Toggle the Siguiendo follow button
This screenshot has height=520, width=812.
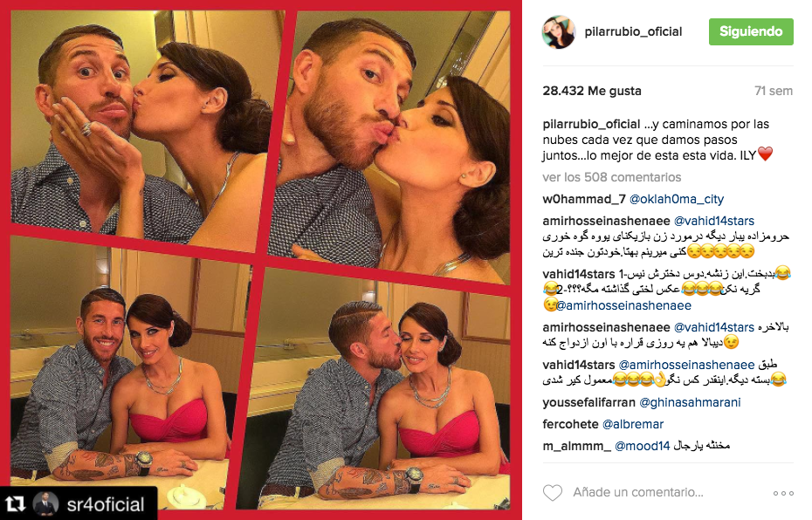[751, 31]
